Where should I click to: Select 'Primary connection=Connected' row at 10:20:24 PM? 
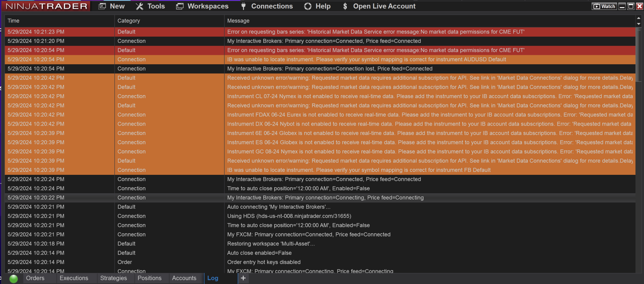tap(320, 179)
